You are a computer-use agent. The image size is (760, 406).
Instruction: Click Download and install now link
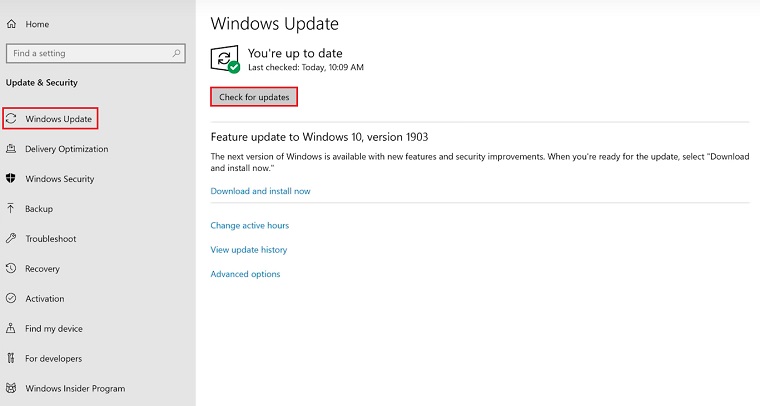(x=260, y=191)
